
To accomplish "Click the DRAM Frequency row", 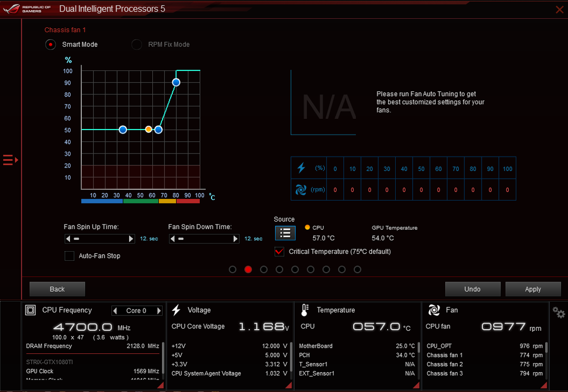I will [x=92, y=346].
